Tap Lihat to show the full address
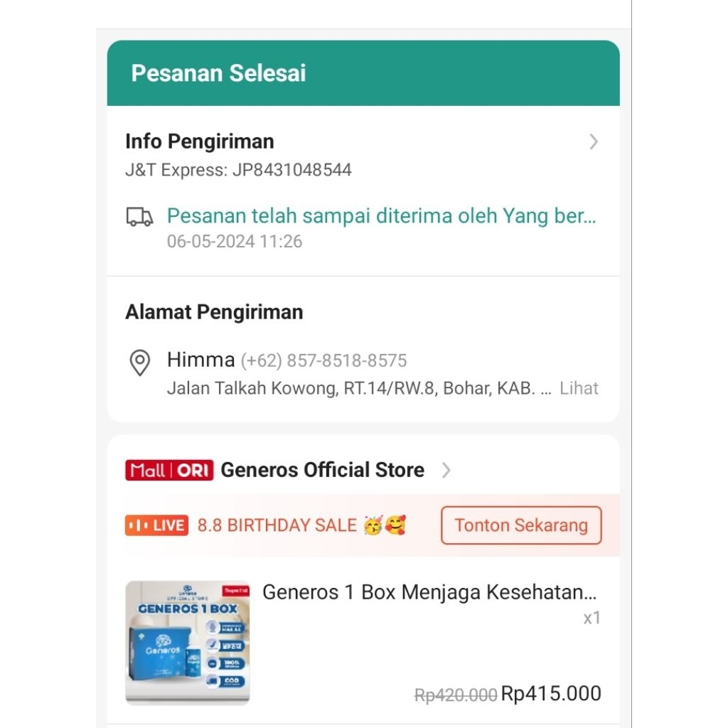Image resolution: width=728 pixels, height=728 pixels. 579,388
